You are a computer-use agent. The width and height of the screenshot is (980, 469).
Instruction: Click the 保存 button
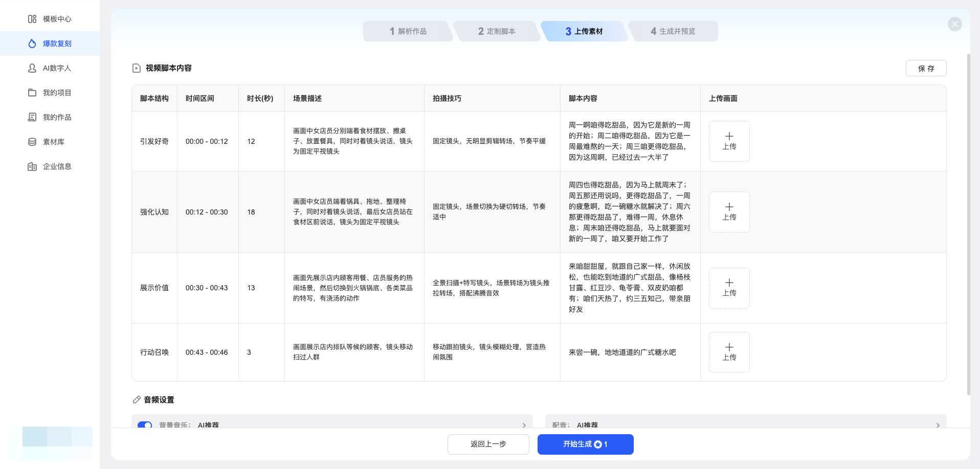tap(926, 68)
